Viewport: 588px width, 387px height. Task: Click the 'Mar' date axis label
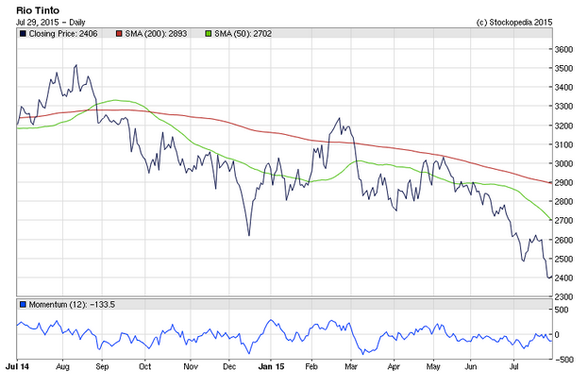tap(351, 366)
